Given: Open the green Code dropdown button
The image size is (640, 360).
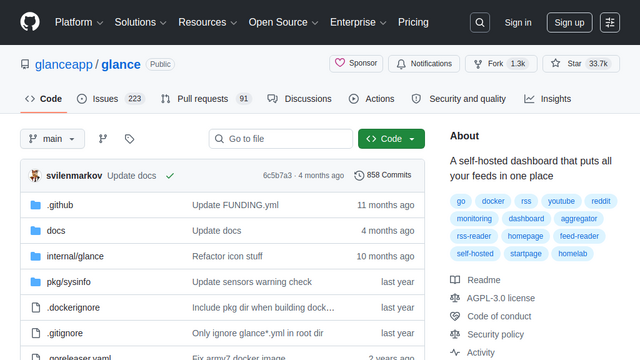Looking at the screenshot, I should point(391,139).
